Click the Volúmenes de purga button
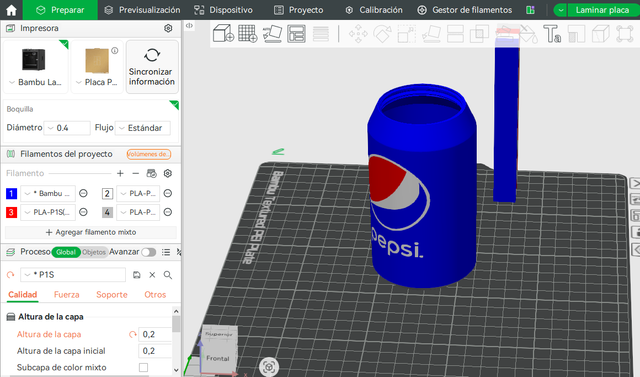The image size is (640, 377). point(149,154)
